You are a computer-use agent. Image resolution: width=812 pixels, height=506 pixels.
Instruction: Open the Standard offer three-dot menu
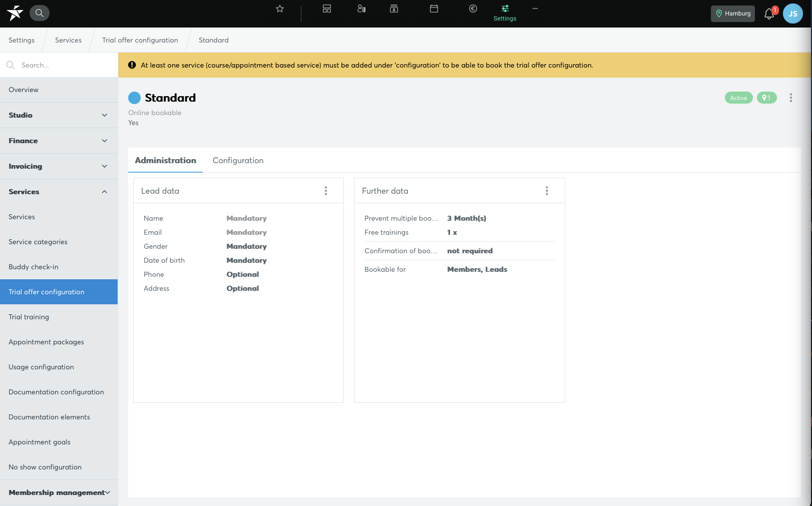tap(791, 98)
